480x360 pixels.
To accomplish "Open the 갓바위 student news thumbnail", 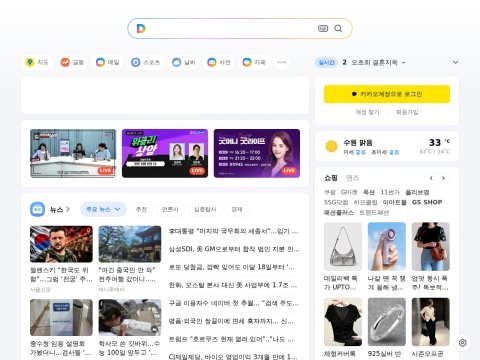I will click(130, 317).
